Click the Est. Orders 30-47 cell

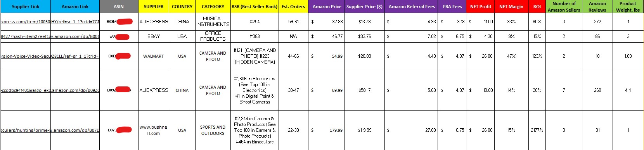294,90
